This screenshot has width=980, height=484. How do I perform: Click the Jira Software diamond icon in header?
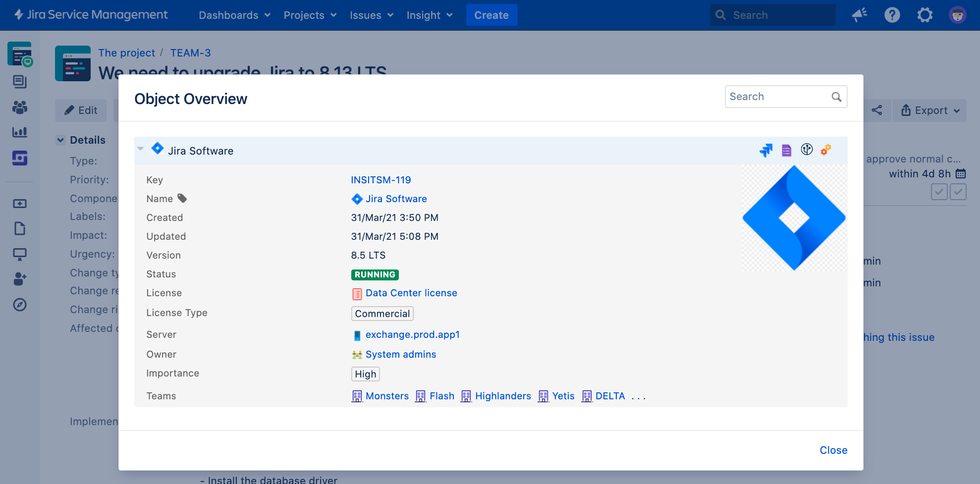point(158,148)
